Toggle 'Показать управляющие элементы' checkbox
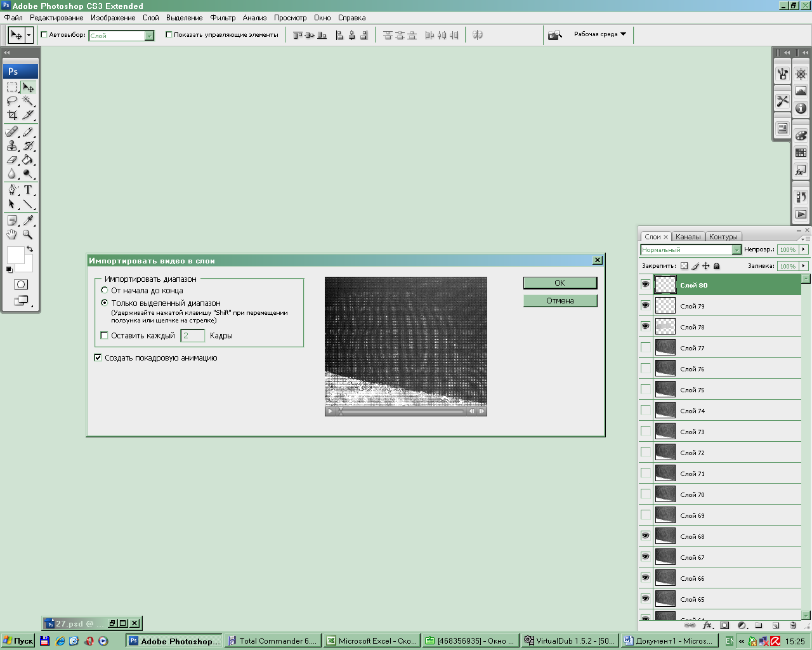The height and width of the screenshot is (650, 812). [169, 34]
